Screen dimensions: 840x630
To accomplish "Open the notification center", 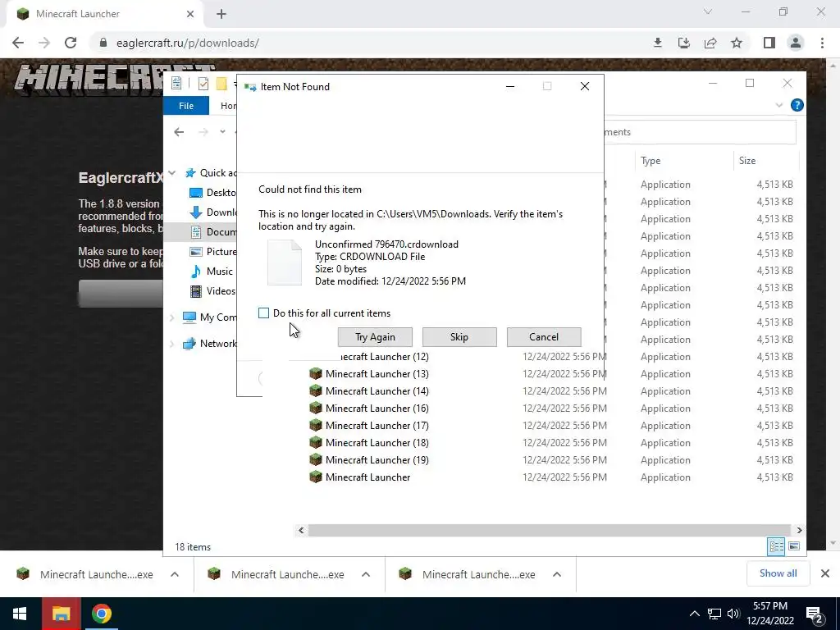I will tap(815, 615).
